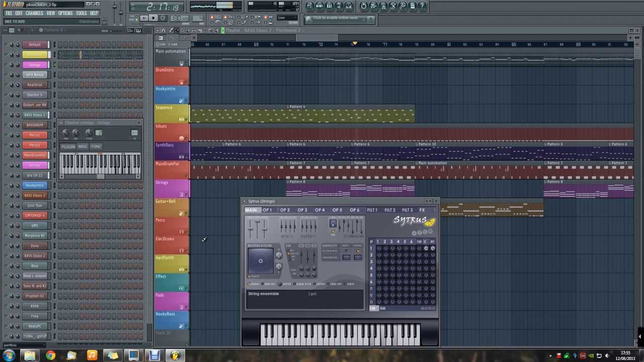Open the TOOLS menu
The image size is (644, 362).
(82, 13)
